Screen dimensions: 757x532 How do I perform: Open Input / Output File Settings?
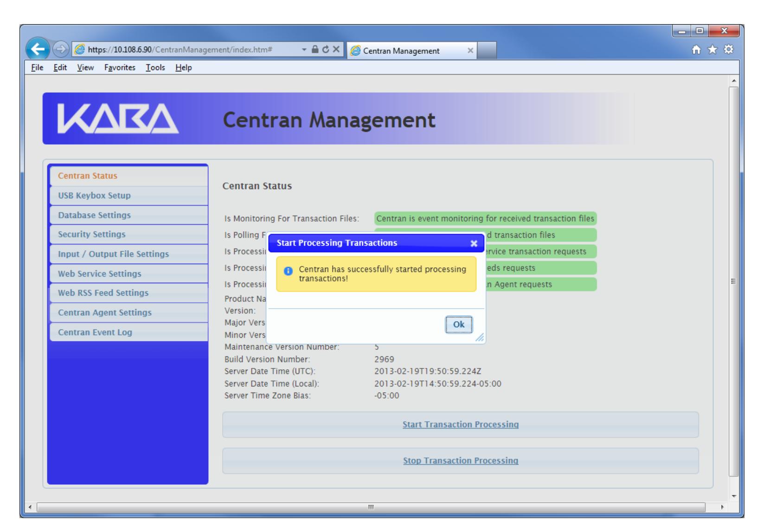128,254
